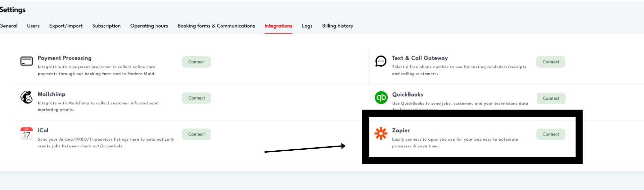The width and height of the screenshot is (644, 190).
Task: Click the iCal heading text
Action: [x=43, y=130]
